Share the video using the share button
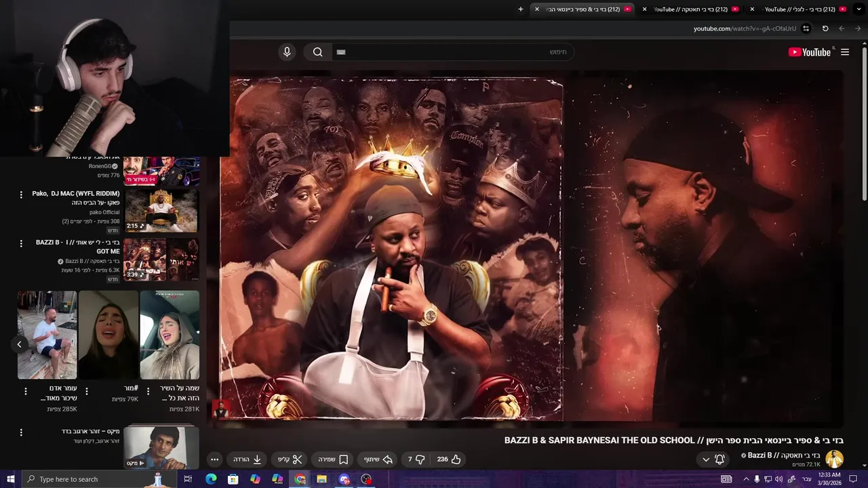The image size is (868, 488). pyautogui.click(x=378, y=460)
